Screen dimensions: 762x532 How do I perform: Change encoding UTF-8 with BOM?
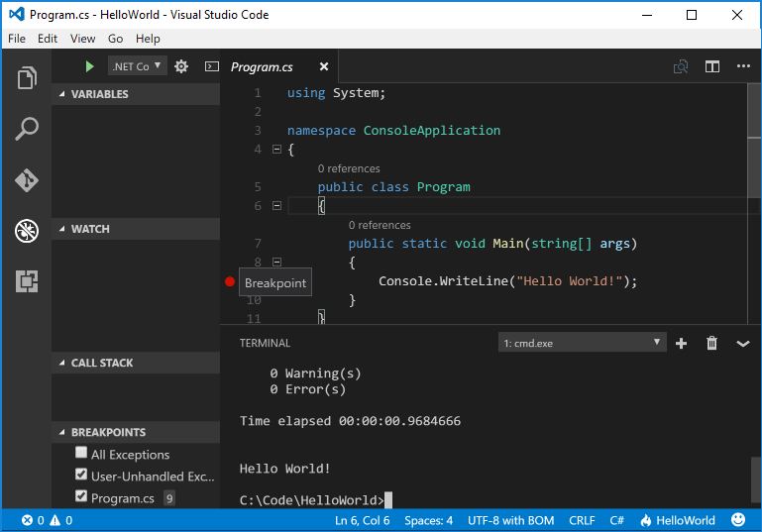[510, 520]
